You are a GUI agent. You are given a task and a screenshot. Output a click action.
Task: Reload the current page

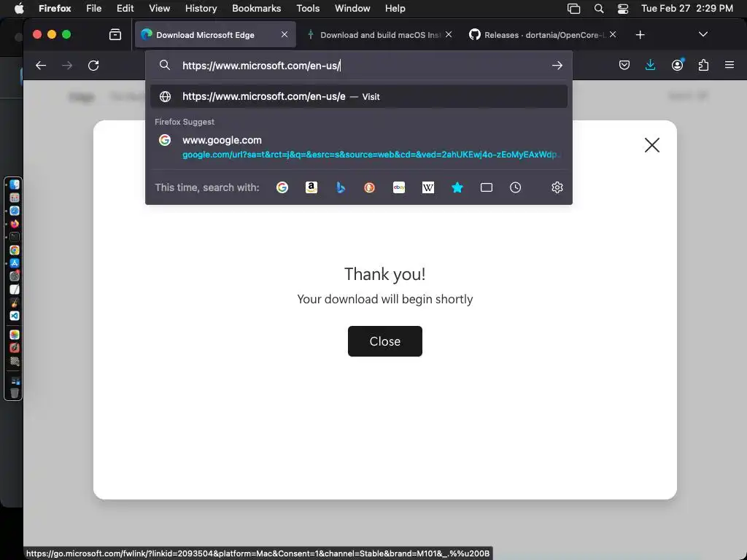tap(93, 65)
